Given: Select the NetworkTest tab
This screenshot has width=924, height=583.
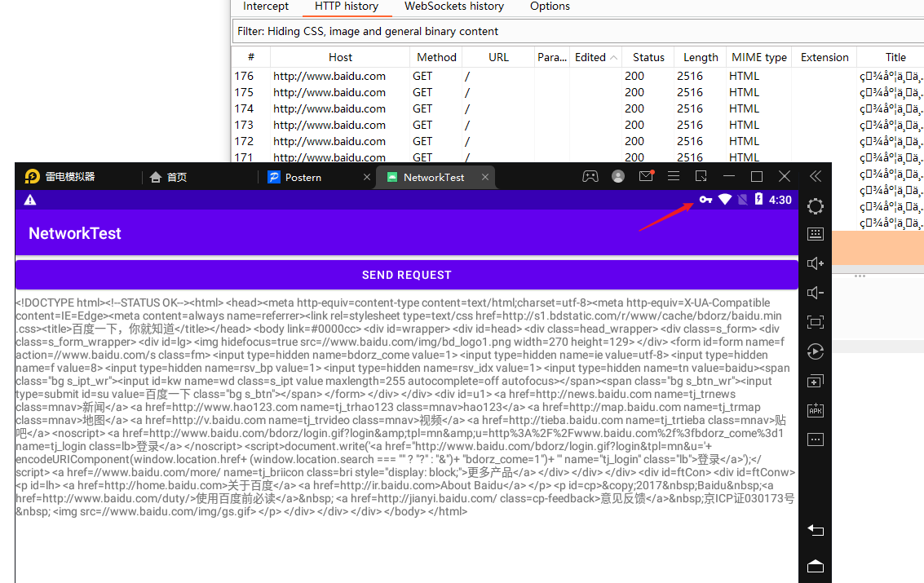Looking at the screenshot, I should click(434, 177).
